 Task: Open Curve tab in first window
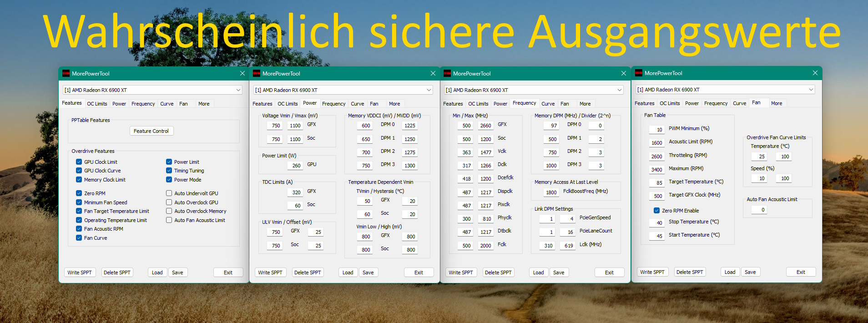tap(167, 104)
